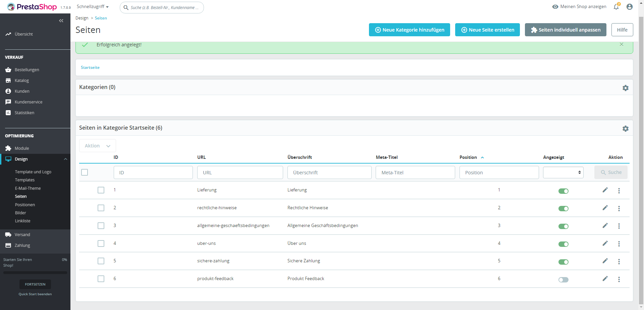The image size is (644, 310).
Task: Click the onboarding progress bar
Action: (35, 273)
